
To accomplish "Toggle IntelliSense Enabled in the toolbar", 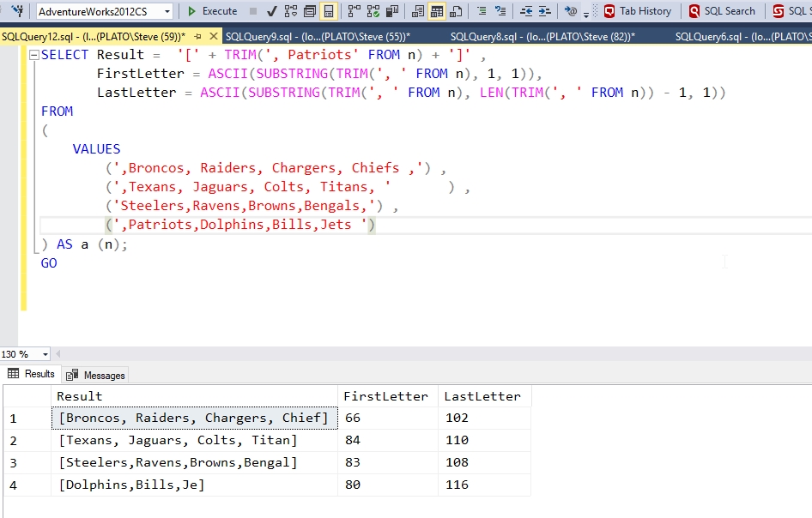I will pos(328,11).
